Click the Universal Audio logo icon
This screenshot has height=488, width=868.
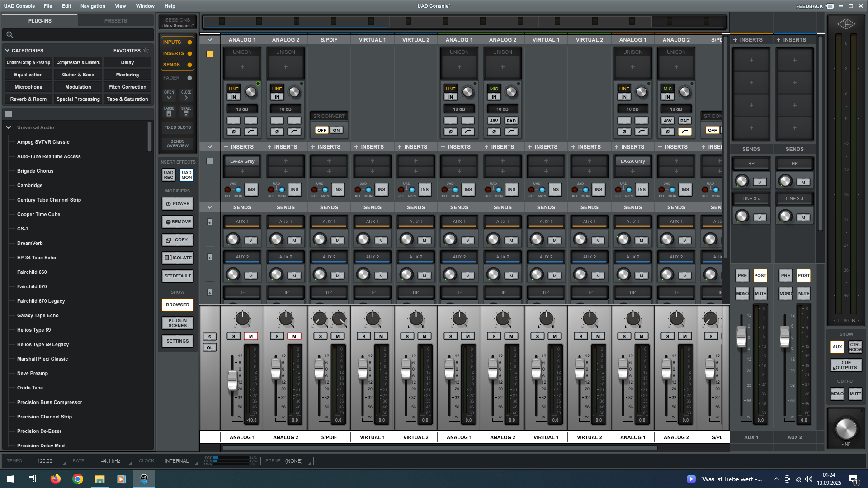coord(845,24)
